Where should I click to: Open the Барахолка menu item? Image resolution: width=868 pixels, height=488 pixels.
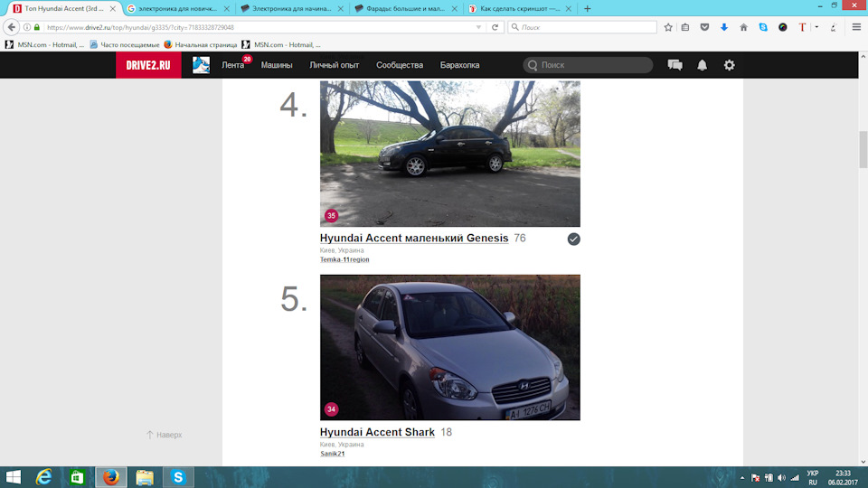[459, 65]
